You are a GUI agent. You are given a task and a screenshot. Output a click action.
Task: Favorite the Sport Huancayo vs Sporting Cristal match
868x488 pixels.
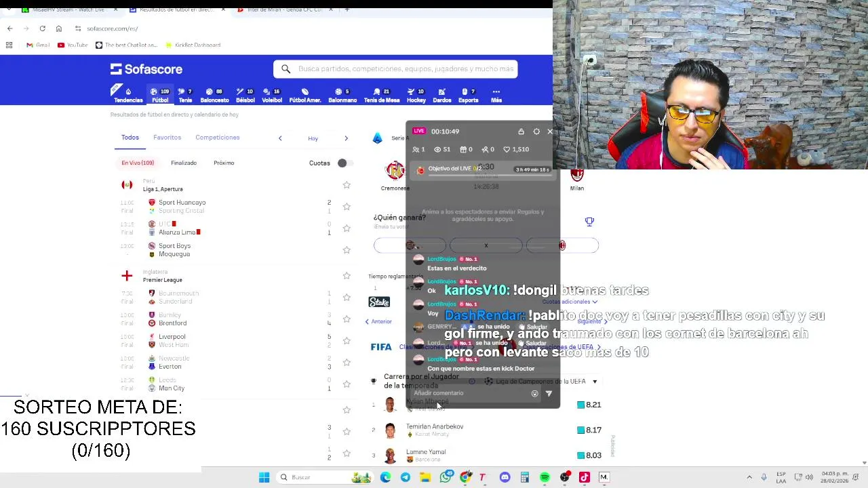click(347, 207)
